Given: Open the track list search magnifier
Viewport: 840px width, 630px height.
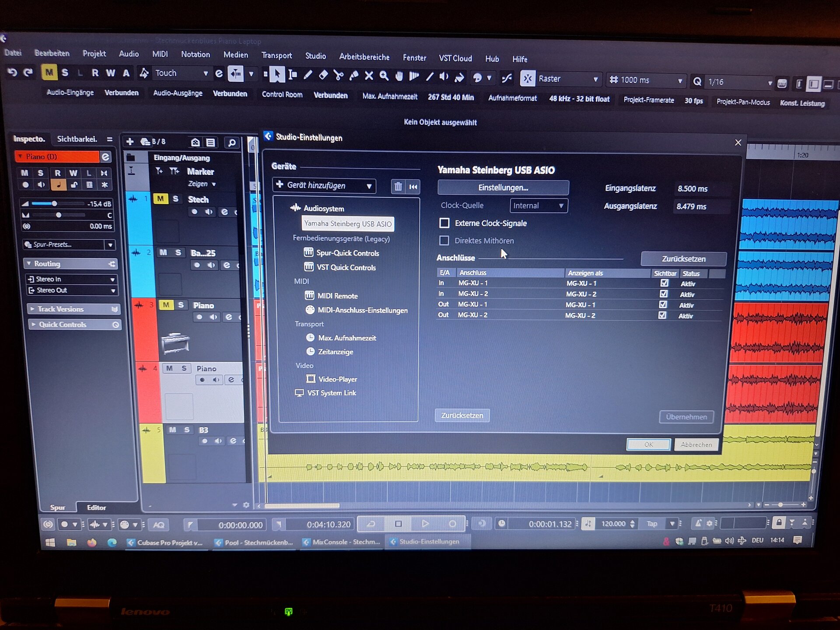Looking at the screenshot, I should pos(232,143).
